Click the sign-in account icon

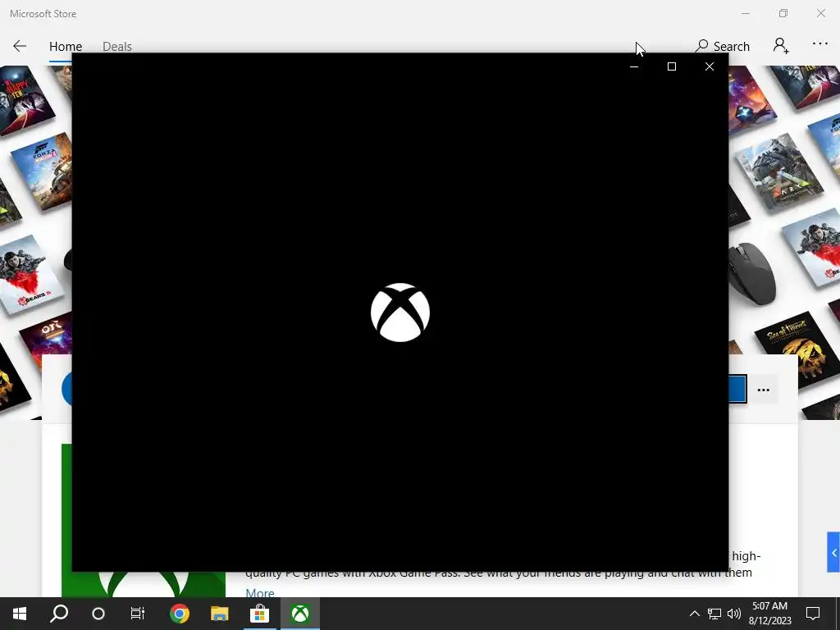point(781,46)
